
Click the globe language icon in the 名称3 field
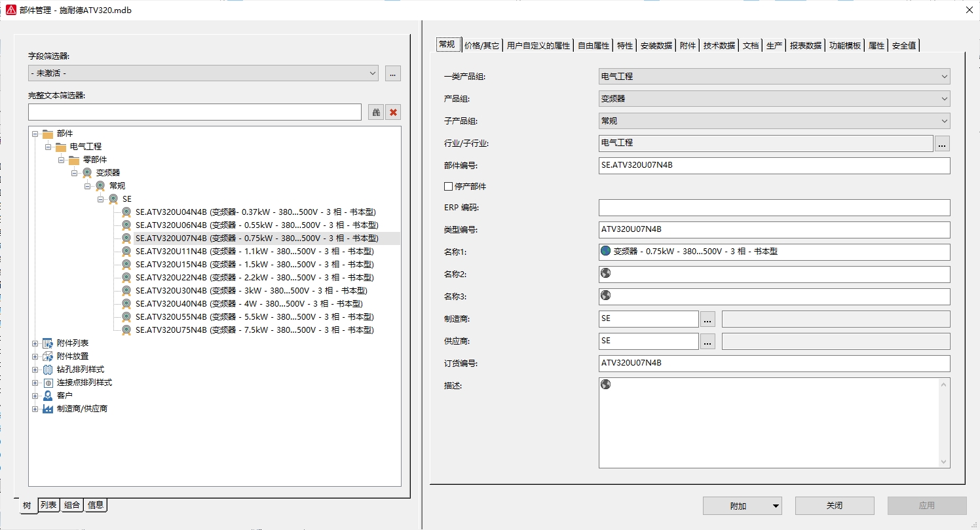click(x=605, y=295)
